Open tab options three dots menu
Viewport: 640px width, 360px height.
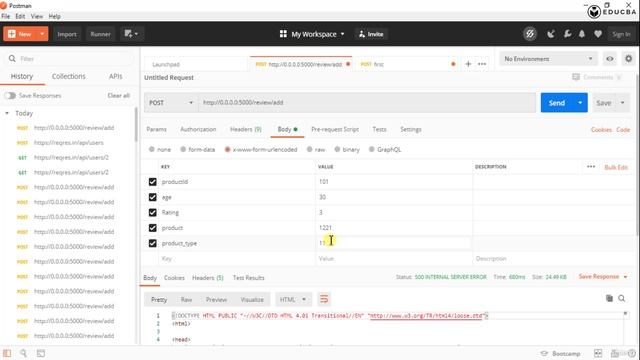(482, 64)
